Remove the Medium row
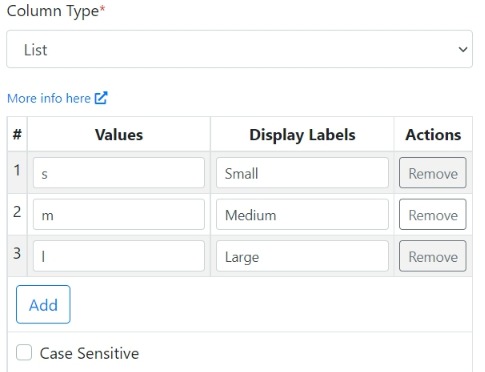Viewport: 485px width, 372px height. click(433, 214)
